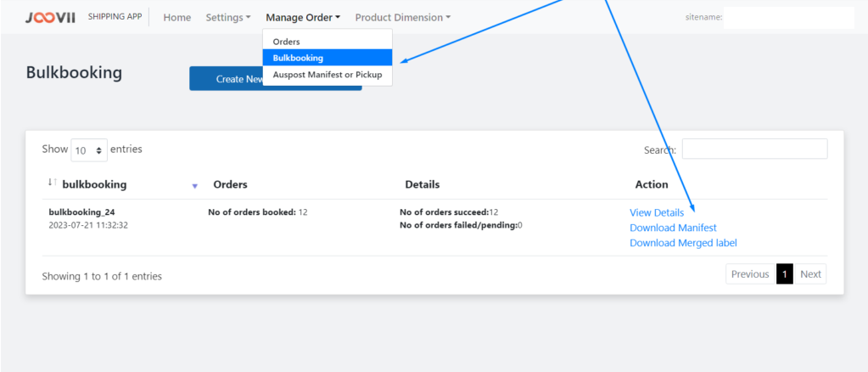This screenshot has width=868, height=372.
Task: Expand the Manage Order dropdown
Action: point(303,18)
